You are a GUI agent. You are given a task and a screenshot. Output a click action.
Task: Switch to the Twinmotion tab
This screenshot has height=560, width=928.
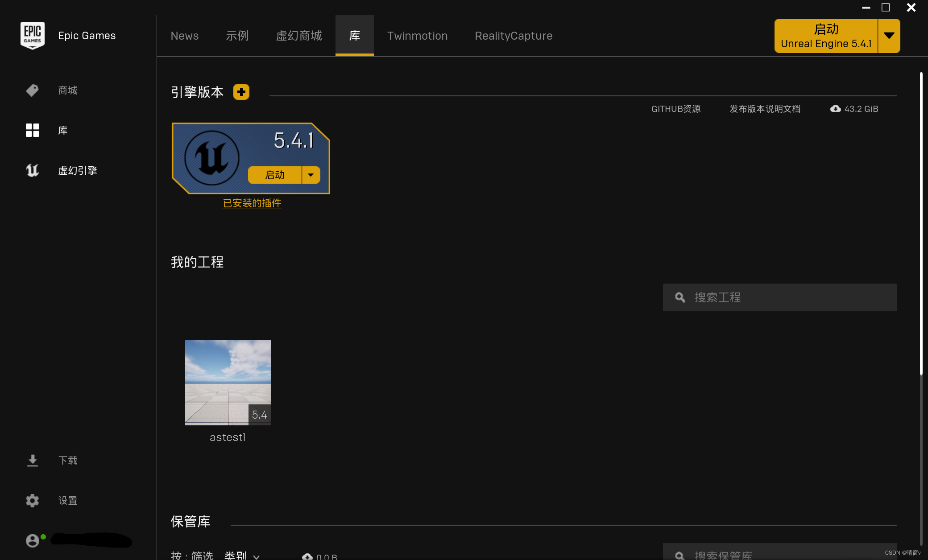point(417,36)
